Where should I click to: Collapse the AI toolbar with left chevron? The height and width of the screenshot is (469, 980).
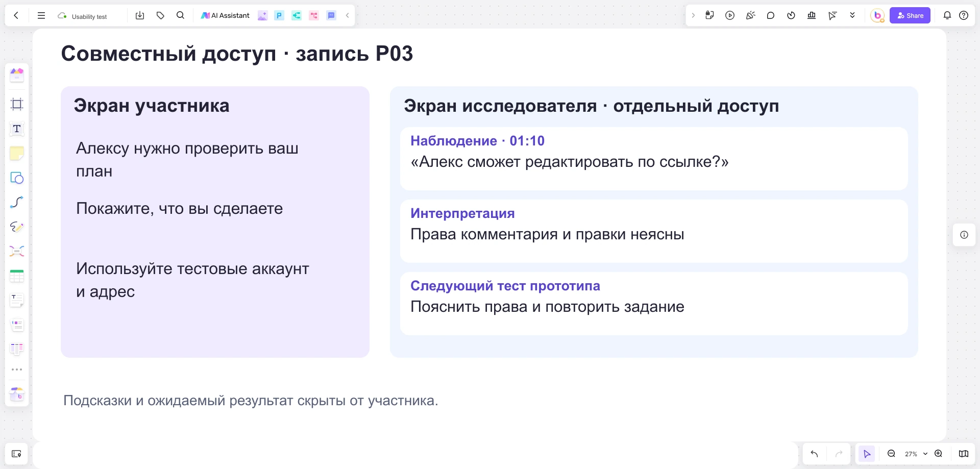click(348, 15)
